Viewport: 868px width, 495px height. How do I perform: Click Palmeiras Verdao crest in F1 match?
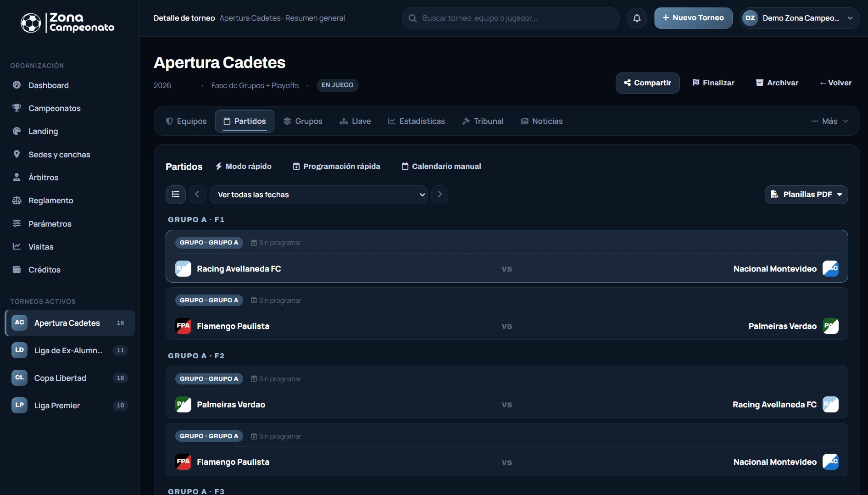[830, 326]
